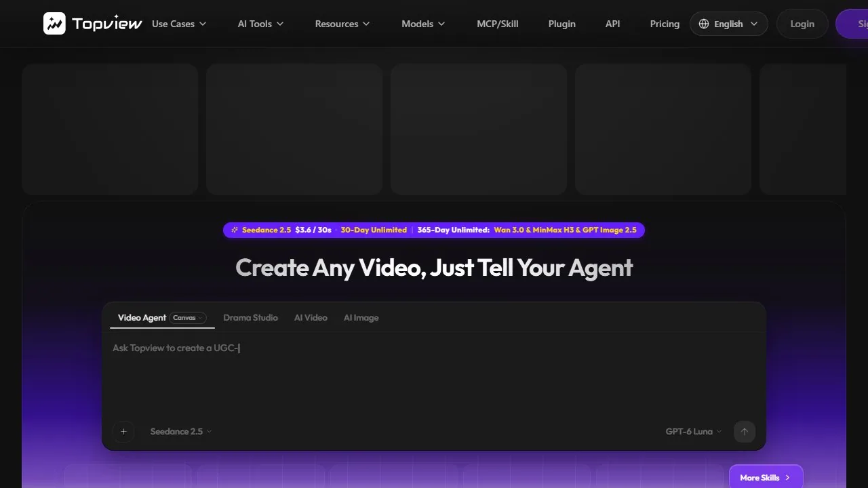
Task: Open the Seedance 2.5 model dropdown
Action: pyautogui.click(x=181, y=432)
